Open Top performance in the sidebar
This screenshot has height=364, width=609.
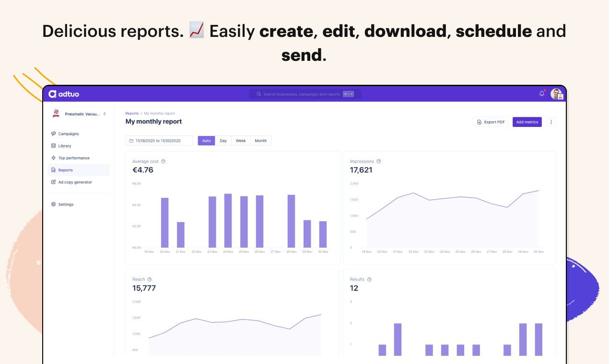pyautogui.click(x=79, y=158)
